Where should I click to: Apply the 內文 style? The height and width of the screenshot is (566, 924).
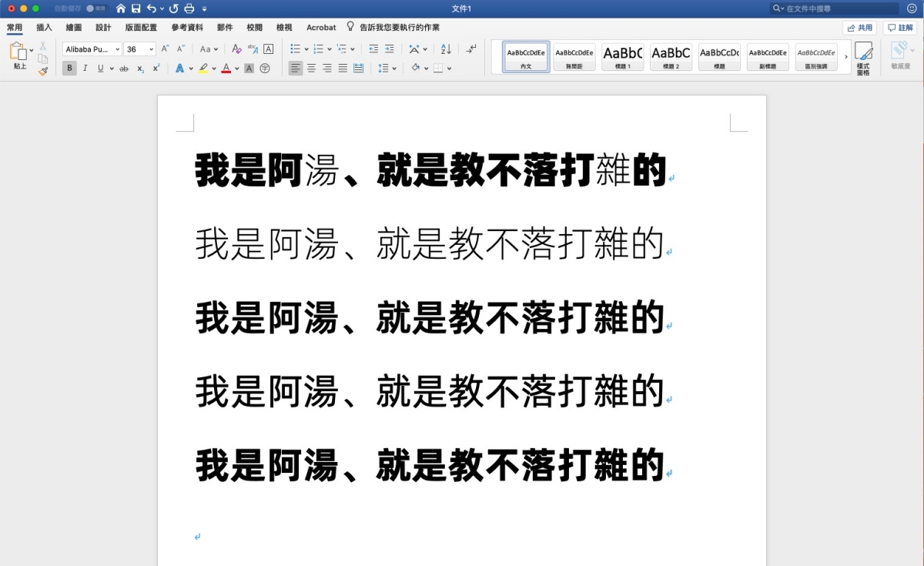point(526,57)
